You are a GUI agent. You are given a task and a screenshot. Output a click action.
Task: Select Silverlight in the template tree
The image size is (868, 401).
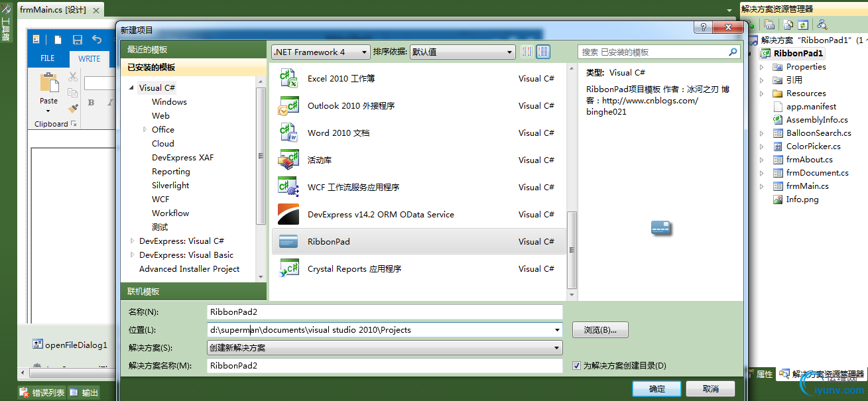pyautogui.click(x=170, y=185)
